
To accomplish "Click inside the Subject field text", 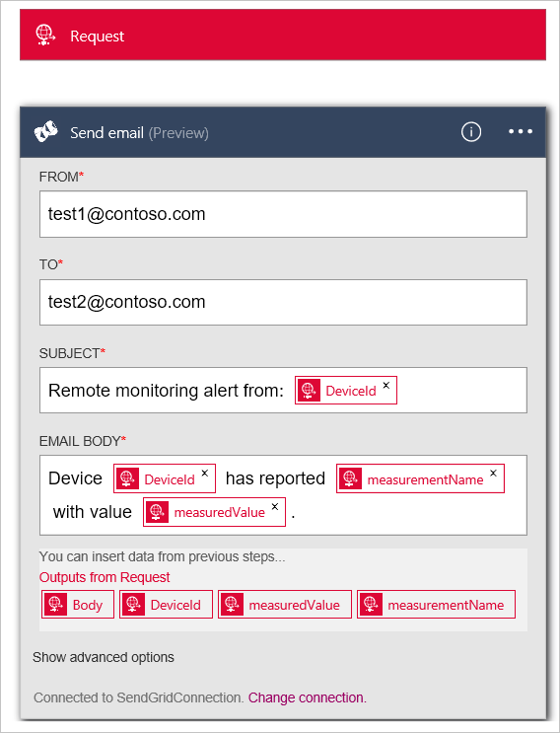I will (x=166, y=391).
